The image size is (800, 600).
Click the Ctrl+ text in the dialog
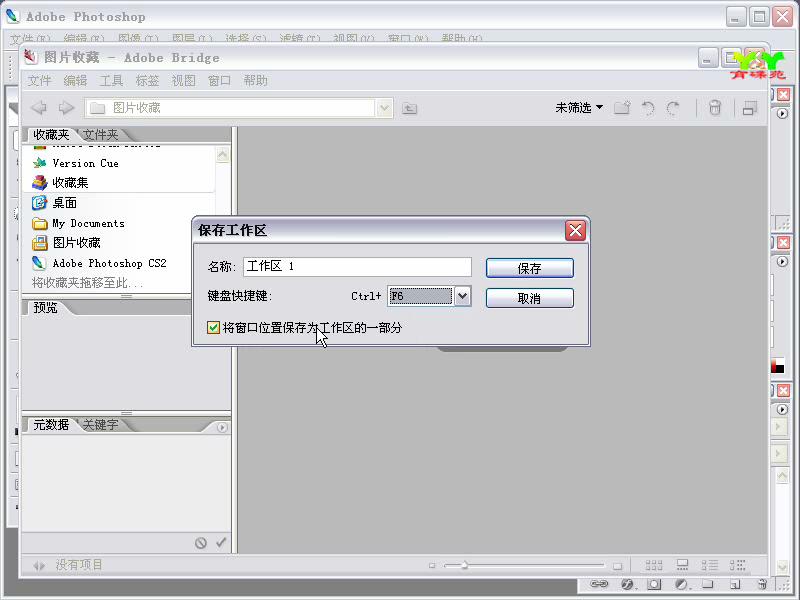coord(366,296)
